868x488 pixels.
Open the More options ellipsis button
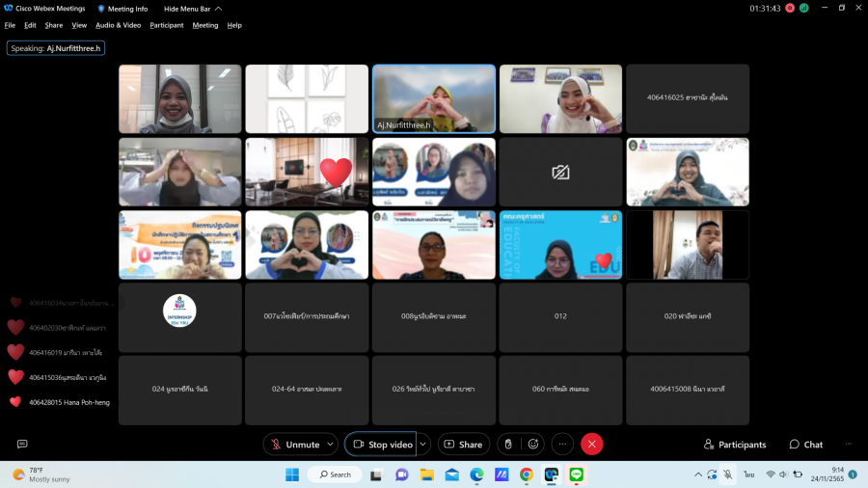pos(562,444)
